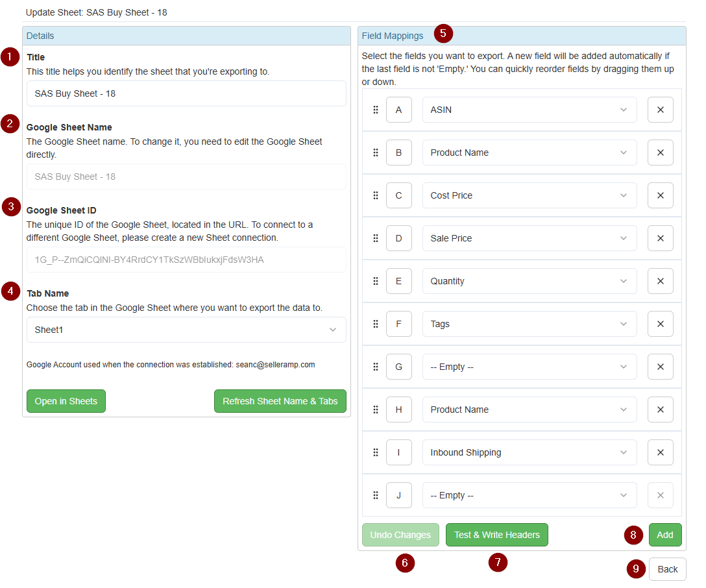
Task: Click the column letter E box
Action: [x=399, y=281]
